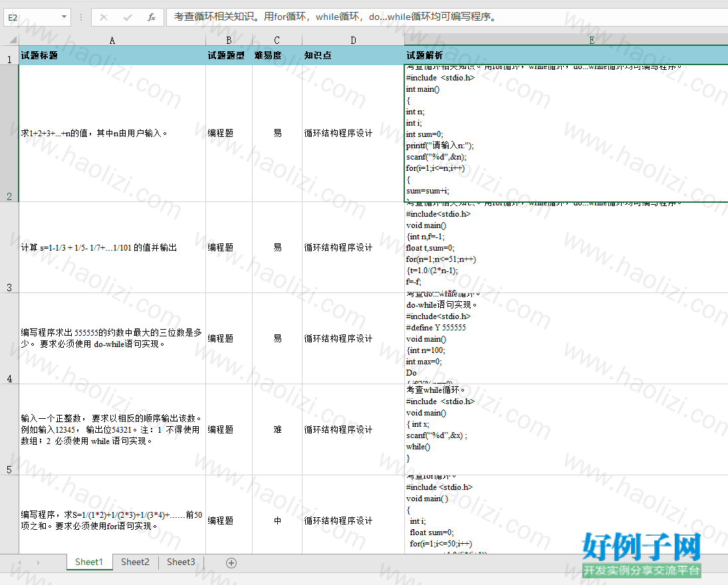Click difficulty 易 cell in row 2

tap(277, 133)
